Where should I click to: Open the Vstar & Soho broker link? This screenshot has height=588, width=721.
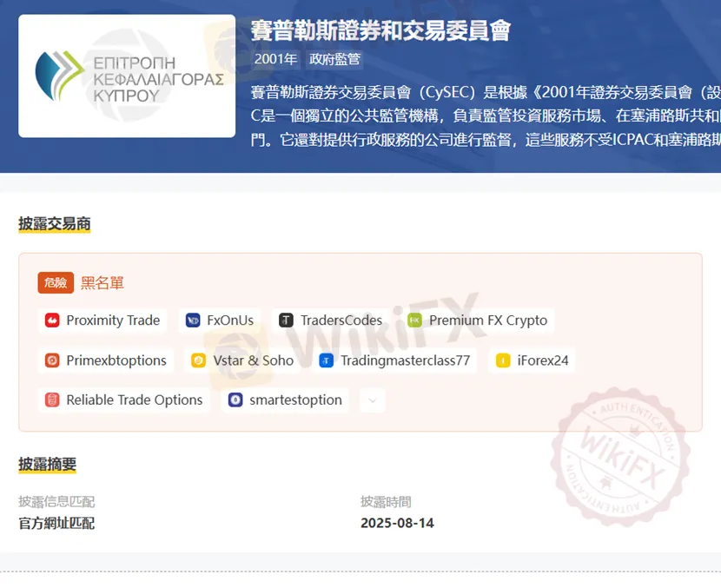tap(242, 360)
